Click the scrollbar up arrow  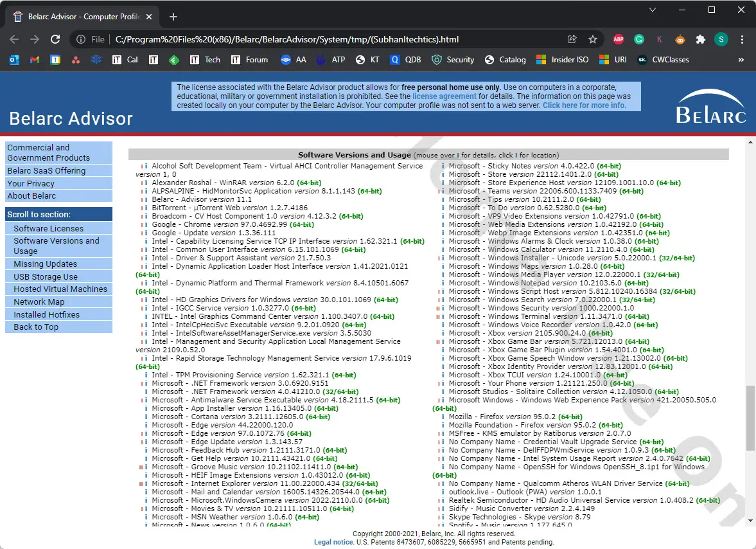point(750,143)
